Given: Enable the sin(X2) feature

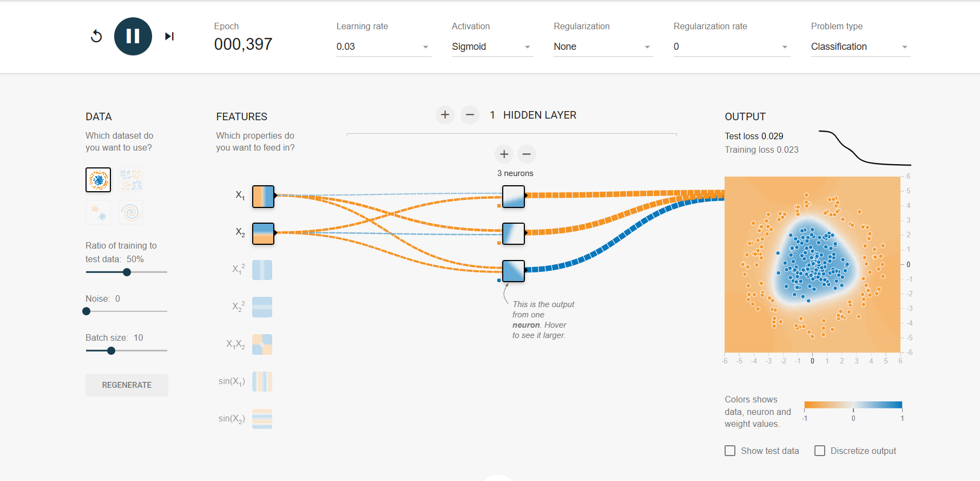Looking at the screenshot, I should point(262,419).
